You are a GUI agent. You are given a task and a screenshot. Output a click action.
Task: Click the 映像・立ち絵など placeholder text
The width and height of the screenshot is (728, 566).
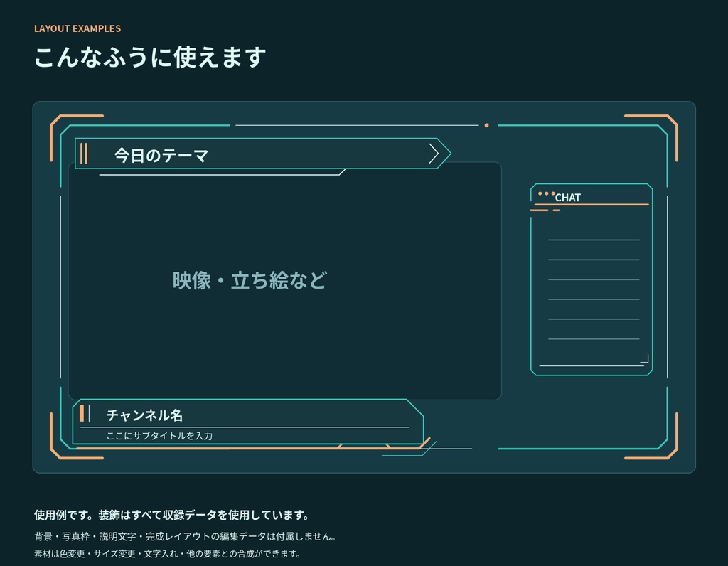pos(250,280)
